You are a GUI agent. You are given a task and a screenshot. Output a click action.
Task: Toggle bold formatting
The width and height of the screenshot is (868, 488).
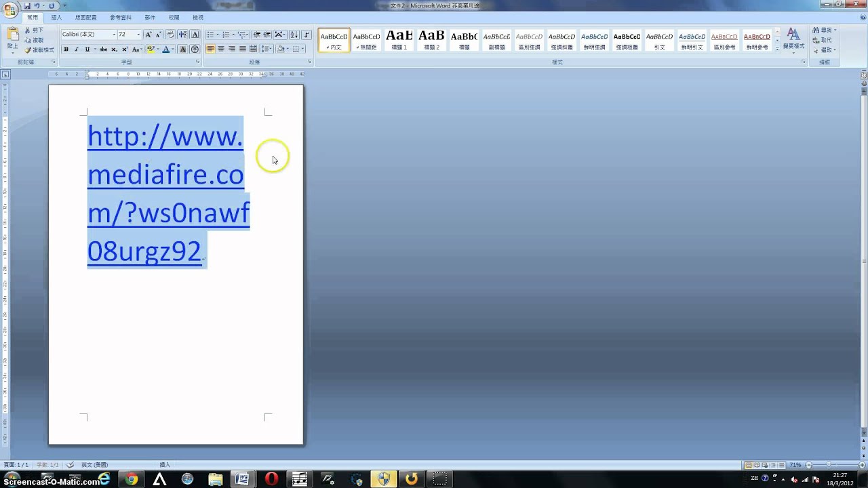[x=66, y=49]
